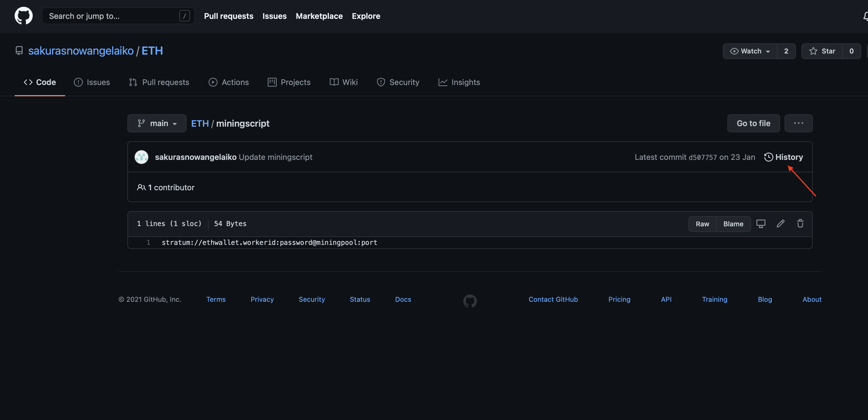Image resolution: width=868 pixels, height=420 pixels.
Task: Edit this file with pencil icon
Action: (780, 224)
